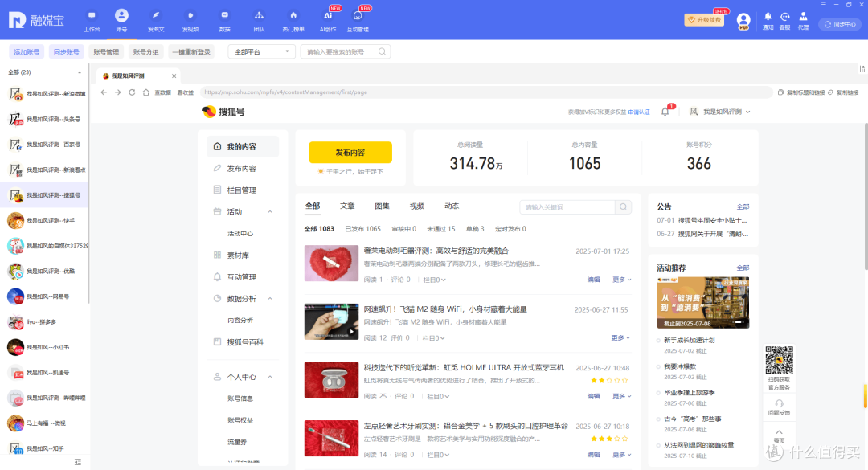Screen dimensions: 868x470
Task: Click the 账号分组 button
Action: [x=146, y=51]
